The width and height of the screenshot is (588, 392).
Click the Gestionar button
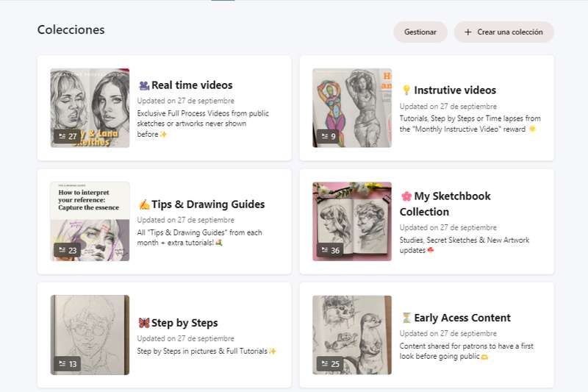pos(420,32)
